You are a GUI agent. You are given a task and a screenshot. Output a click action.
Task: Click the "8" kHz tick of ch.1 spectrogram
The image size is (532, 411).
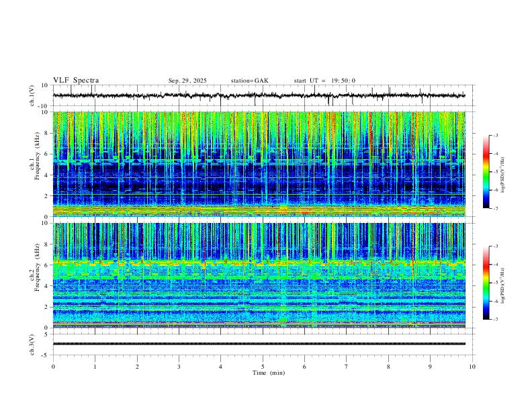tap(46, 133)
